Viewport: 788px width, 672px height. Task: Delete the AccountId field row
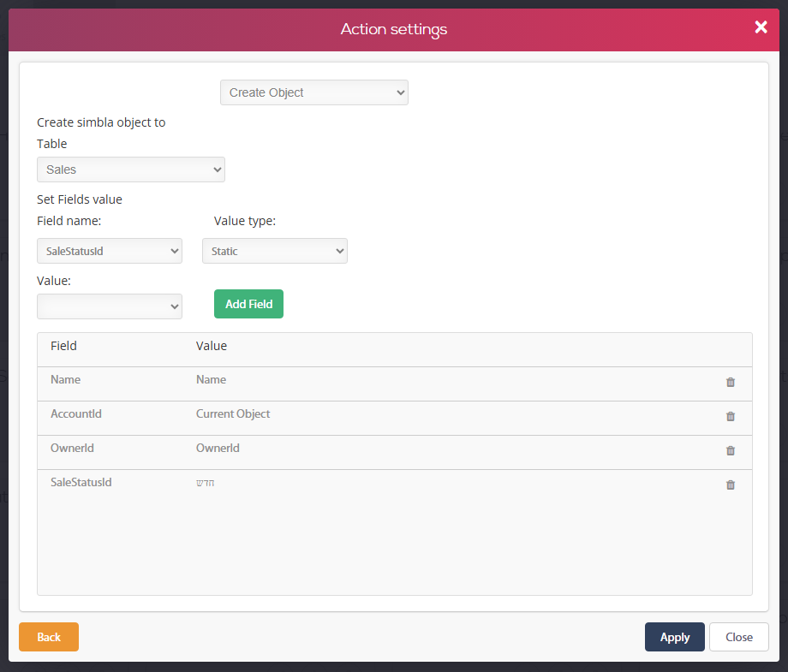coord(731,416)
